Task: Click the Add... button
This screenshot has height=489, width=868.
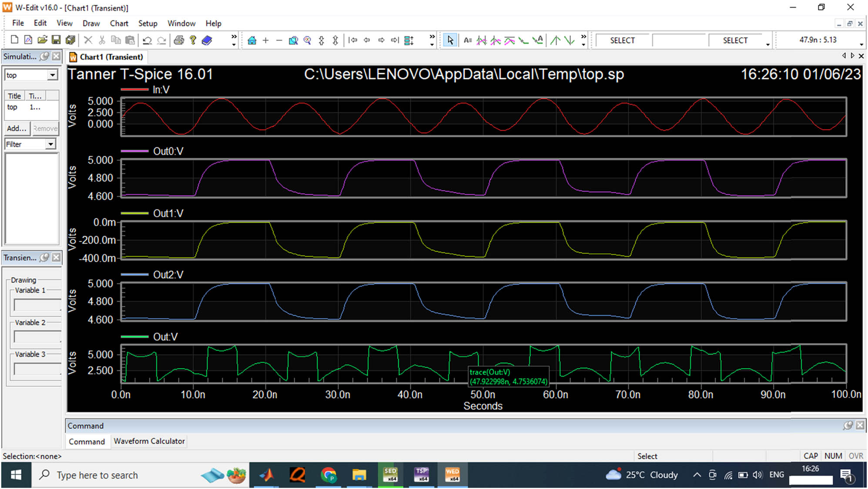Action: pyautogui.click(x=17, y=128)
